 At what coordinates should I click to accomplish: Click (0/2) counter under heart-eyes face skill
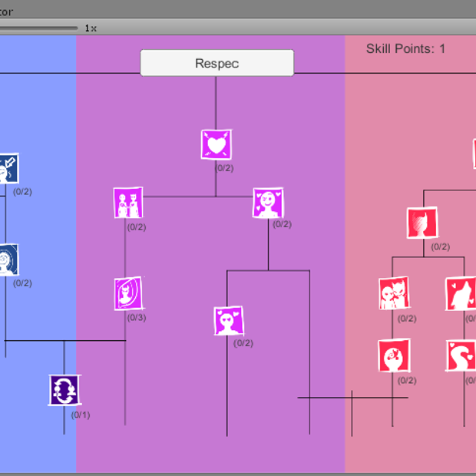click(x=243, y=343)
